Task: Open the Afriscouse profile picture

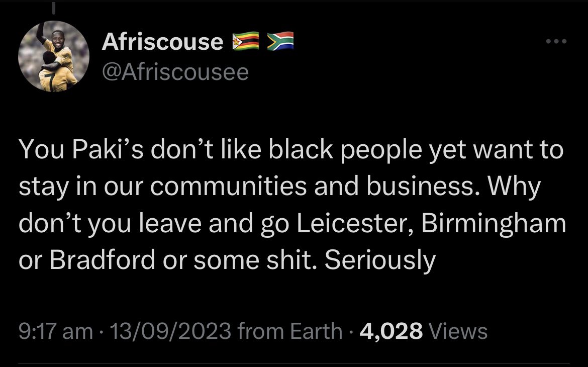Action: tap(54, 56)
